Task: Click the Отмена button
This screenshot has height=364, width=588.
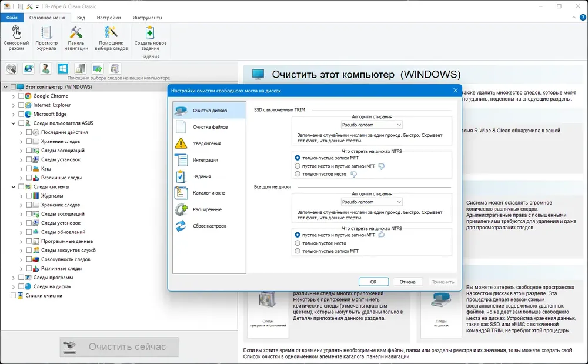Action: click(x=407, y=282)
